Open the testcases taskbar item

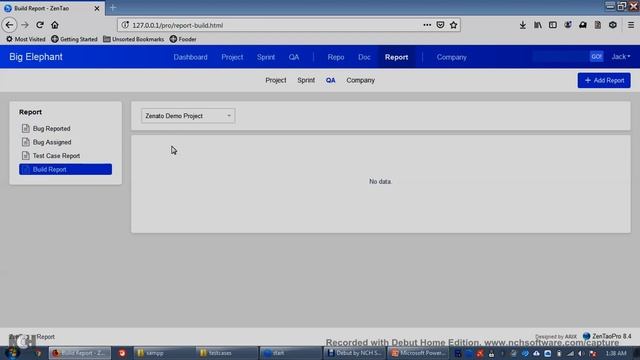point(226,353)
